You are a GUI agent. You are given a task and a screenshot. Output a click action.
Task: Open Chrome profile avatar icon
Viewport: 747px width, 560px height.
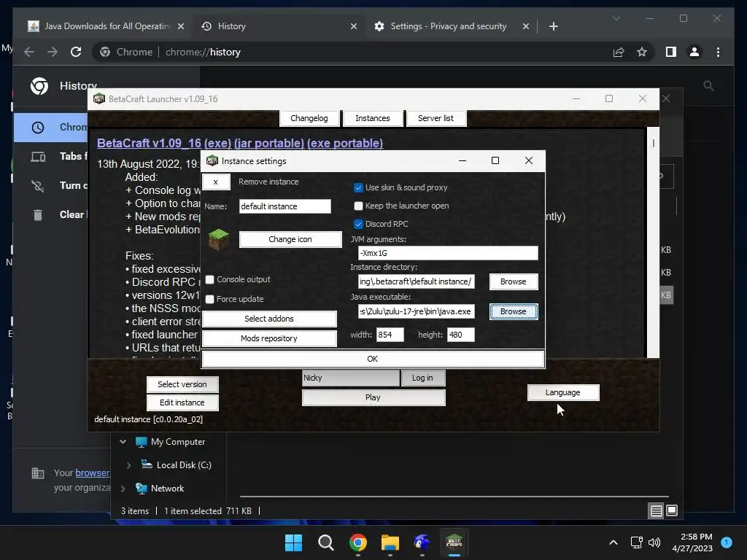(694, 52)
